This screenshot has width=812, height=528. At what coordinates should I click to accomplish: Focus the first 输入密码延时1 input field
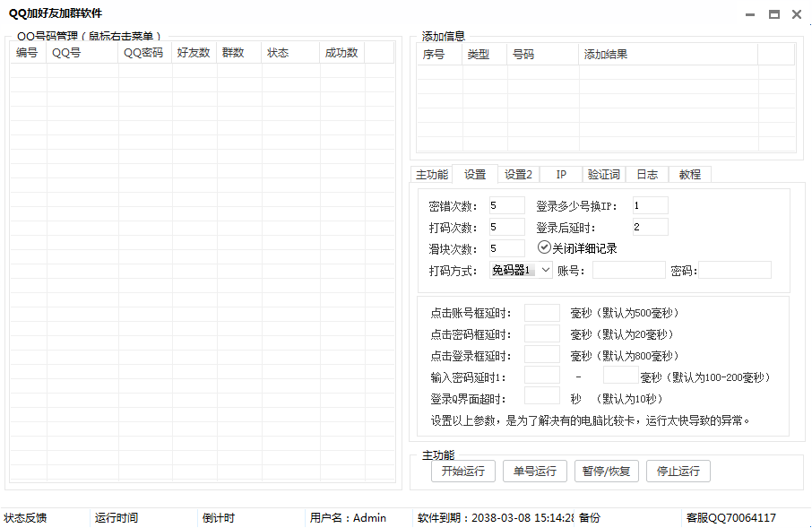tap(542, 375)
